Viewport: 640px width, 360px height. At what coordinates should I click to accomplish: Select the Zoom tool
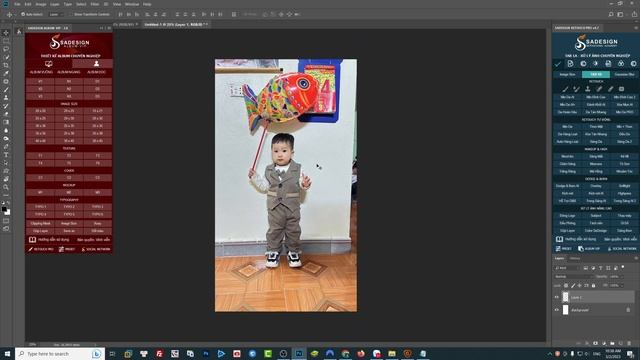[6, 187]
